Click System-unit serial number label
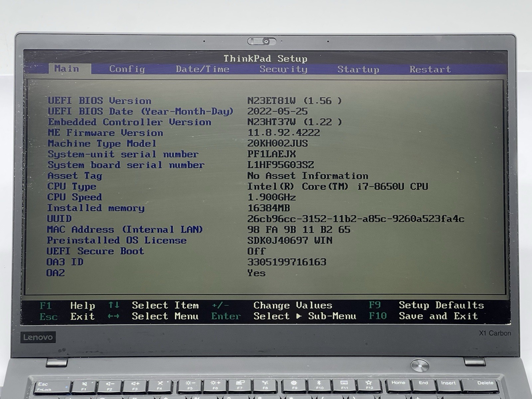The height and width of the screenshot is (399, 532). pyautogui.click(x=123, y=154)
